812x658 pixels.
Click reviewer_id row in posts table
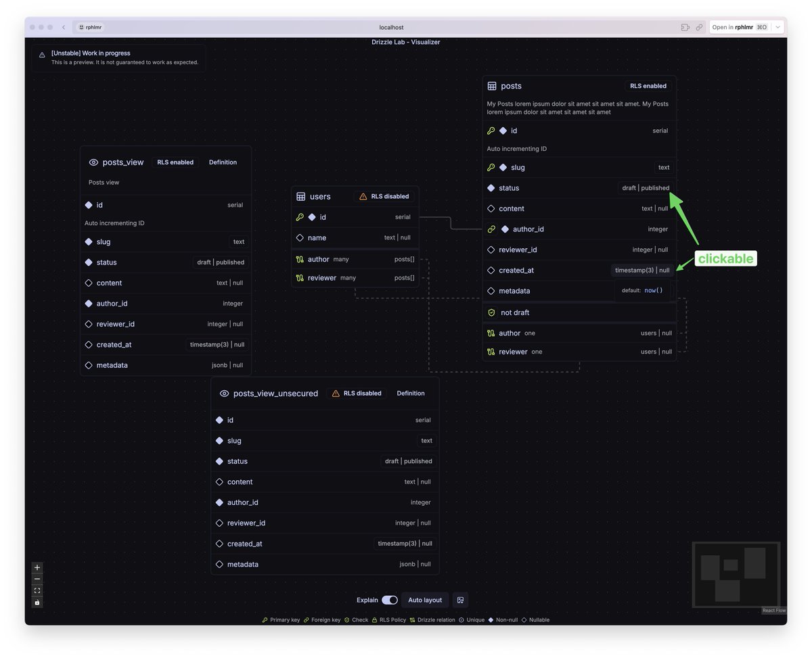tap(579, 250)
